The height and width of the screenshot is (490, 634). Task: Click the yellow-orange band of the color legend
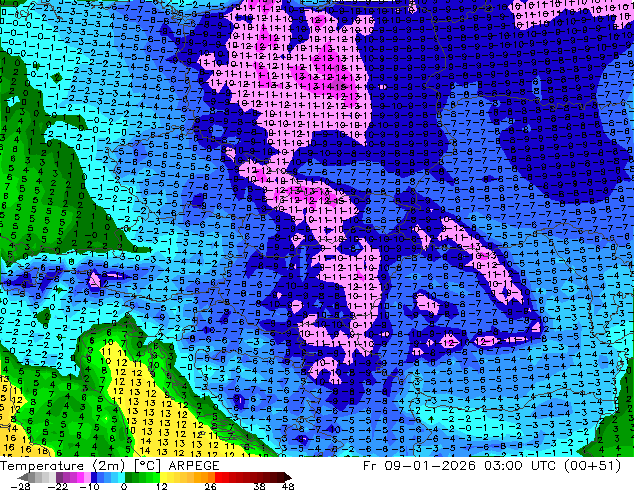[188, 477]
